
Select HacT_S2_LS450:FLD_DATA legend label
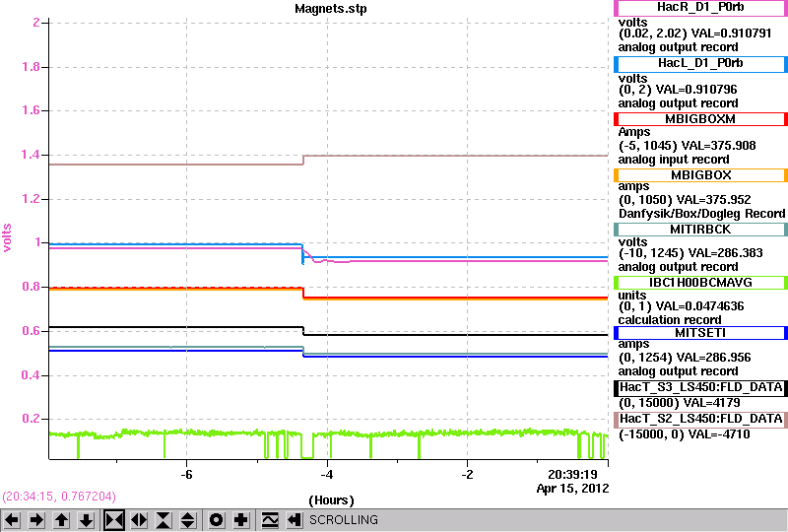[700, 420]
